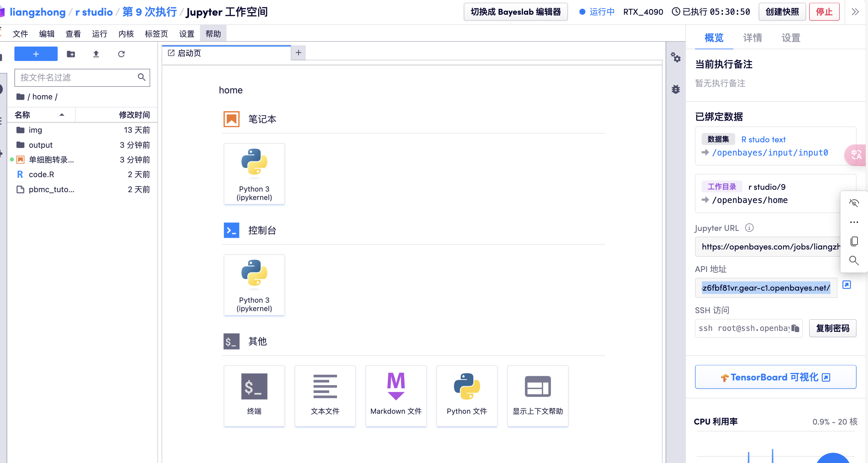Open the 内核 menu

click(x=126, y=34)
